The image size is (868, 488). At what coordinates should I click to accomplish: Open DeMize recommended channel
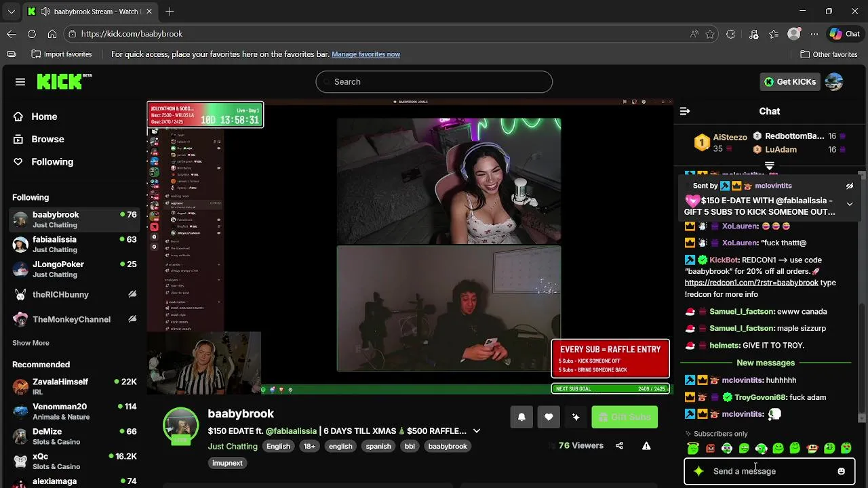75,436
